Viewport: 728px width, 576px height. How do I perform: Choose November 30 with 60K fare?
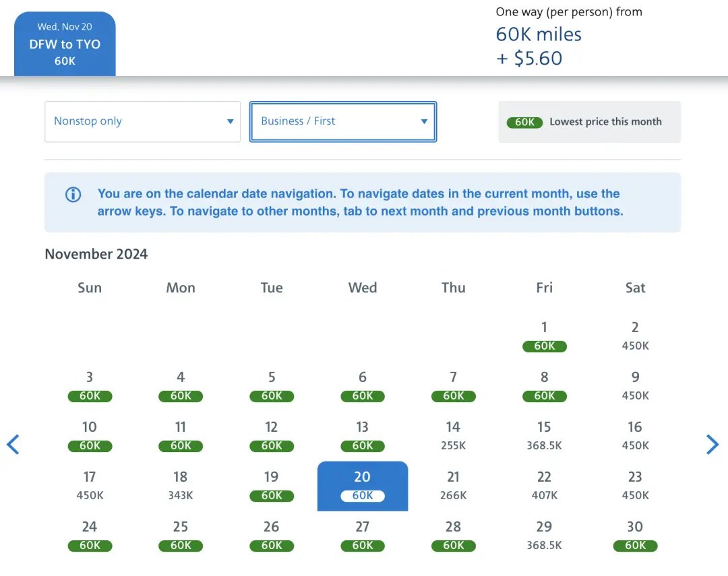[635, 535]
